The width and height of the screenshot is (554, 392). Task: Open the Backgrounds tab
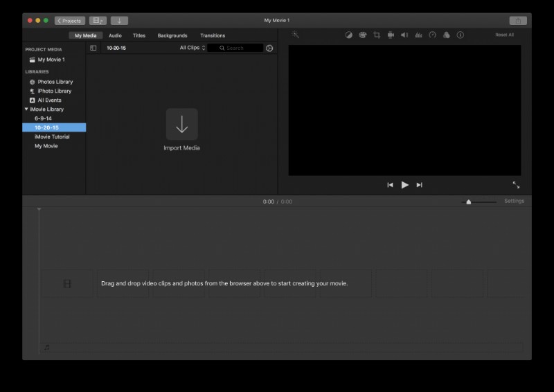172,35
